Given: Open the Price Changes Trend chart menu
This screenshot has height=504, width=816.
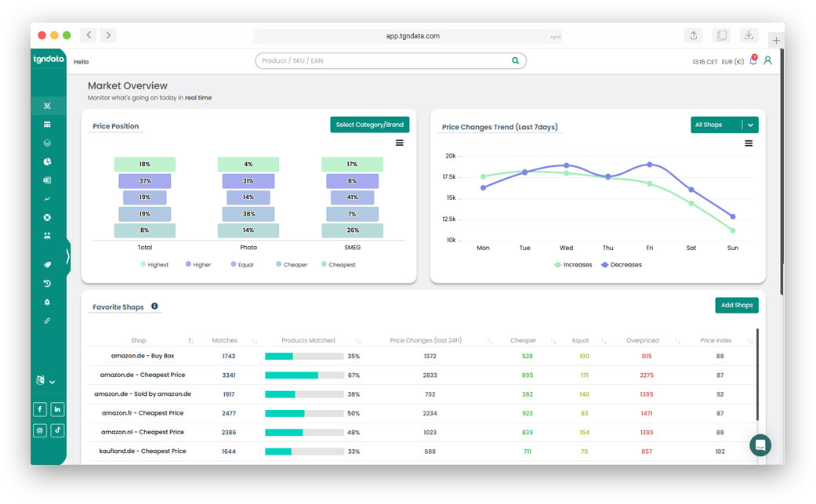Looking at the screenshot, I should (x=748, y=143).
